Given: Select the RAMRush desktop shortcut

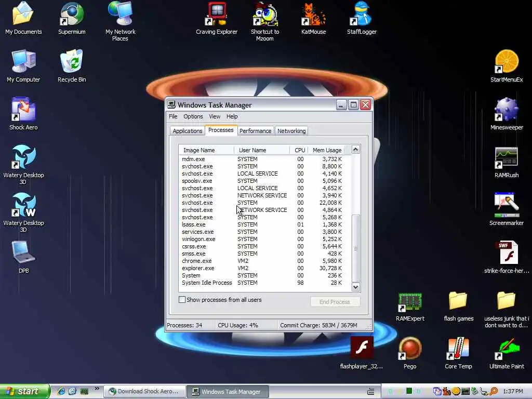Looking at the screenshot, I should click(x=507, y=162).
